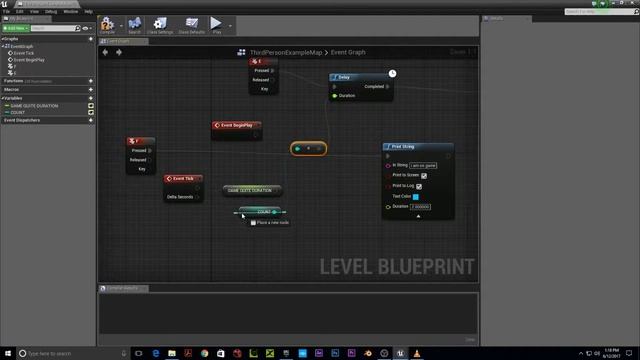640x360 pixels.
Task: Add a new variable with plus icon
Action: [x=91, y=98]
